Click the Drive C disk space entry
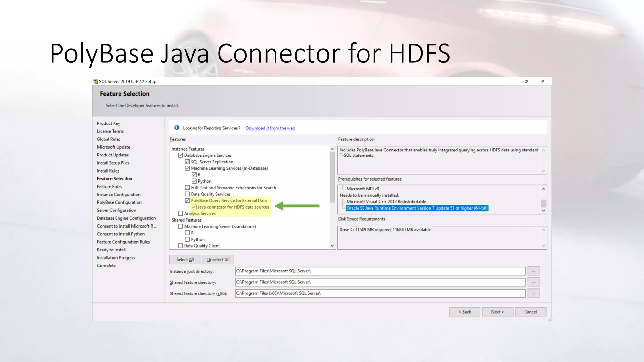Image resolution: width=644 pixels, height=362 pixels. coord(385,230)
